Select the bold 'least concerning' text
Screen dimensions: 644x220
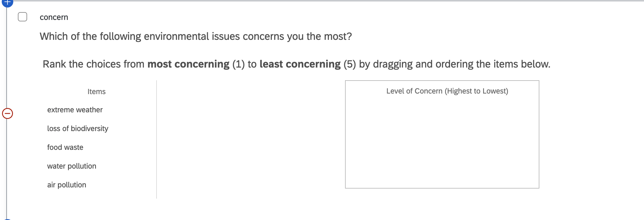point(300,64)
